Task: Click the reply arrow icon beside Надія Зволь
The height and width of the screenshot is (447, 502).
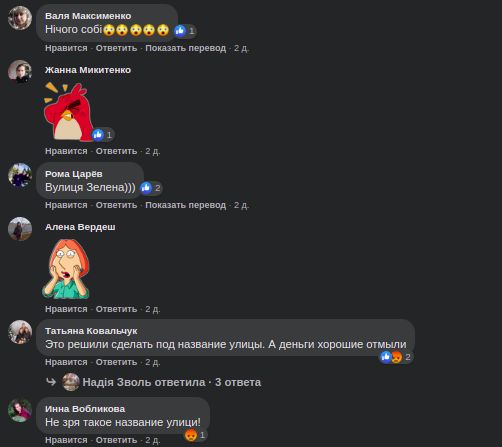Action: [x=51, y=382]
